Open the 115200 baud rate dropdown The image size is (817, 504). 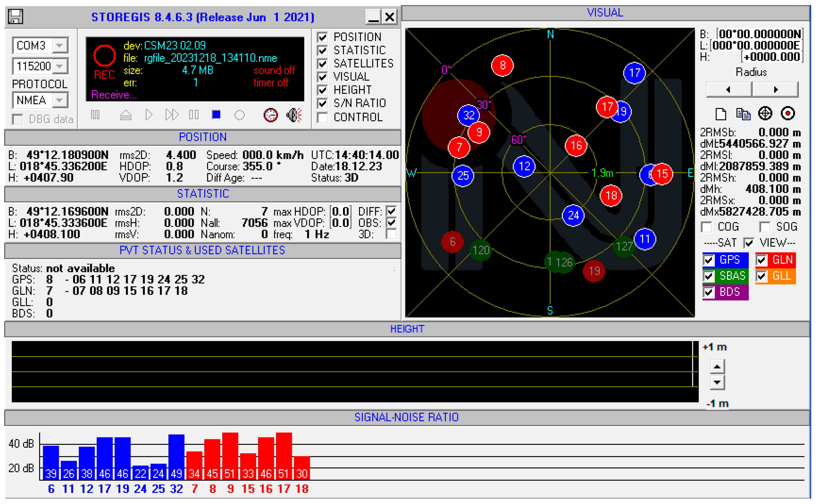(60, 66)
